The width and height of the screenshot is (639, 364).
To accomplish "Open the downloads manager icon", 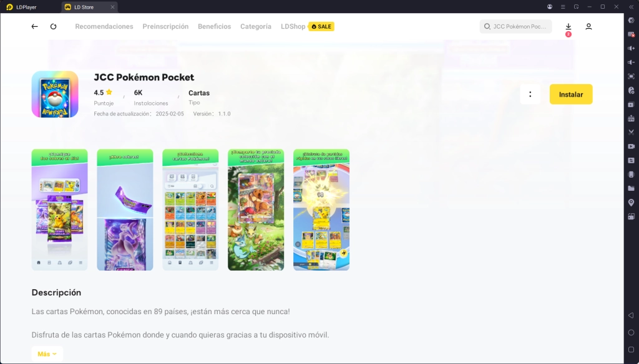I will [x=568, y=27].
